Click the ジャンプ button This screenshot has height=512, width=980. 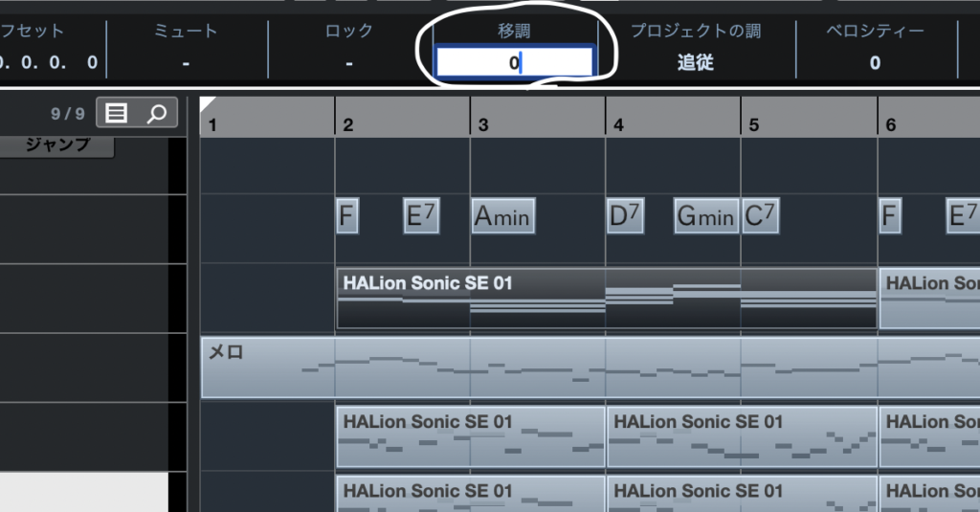(x=57, y=145)
